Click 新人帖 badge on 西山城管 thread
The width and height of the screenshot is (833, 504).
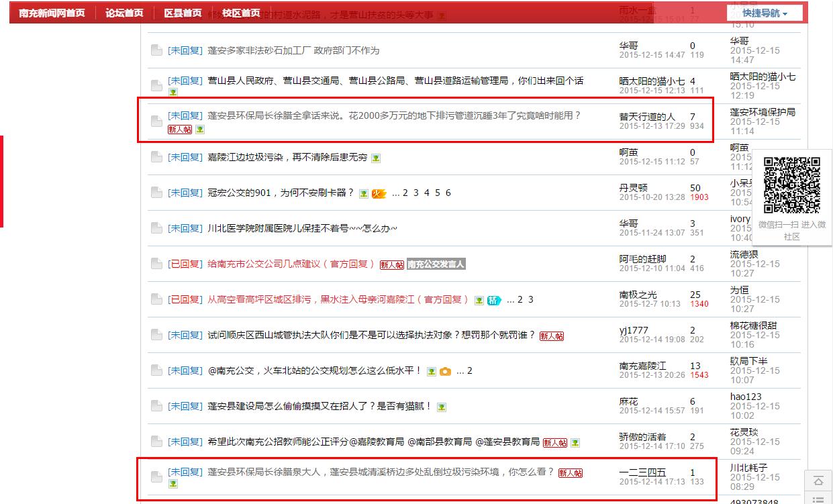coord(552,336)
